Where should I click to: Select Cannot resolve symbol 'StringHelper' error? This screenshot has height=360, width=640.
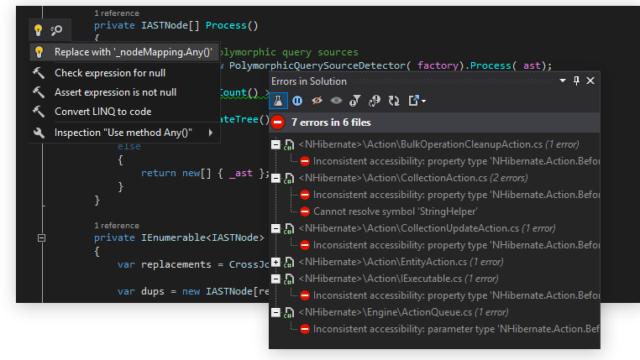pyautogui.click(x=395, y=211)
